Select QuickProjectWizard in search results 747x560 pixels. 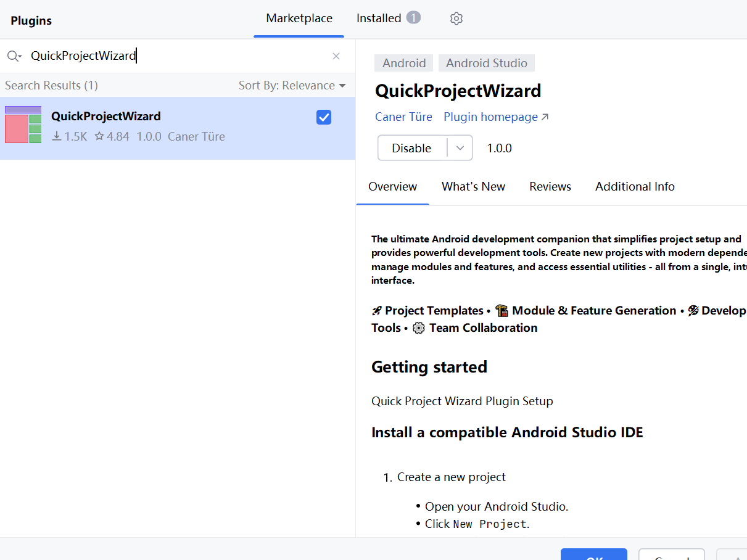(x=178, y=128)
